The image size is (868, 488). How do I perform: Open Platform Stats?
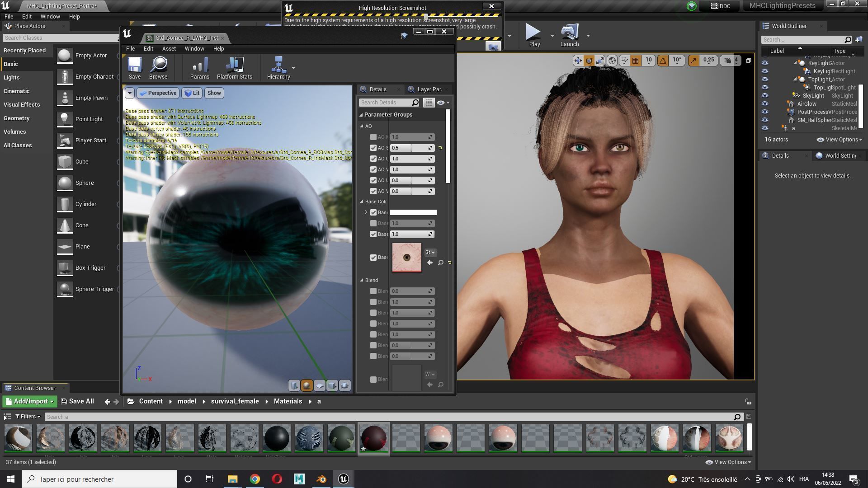234,68
